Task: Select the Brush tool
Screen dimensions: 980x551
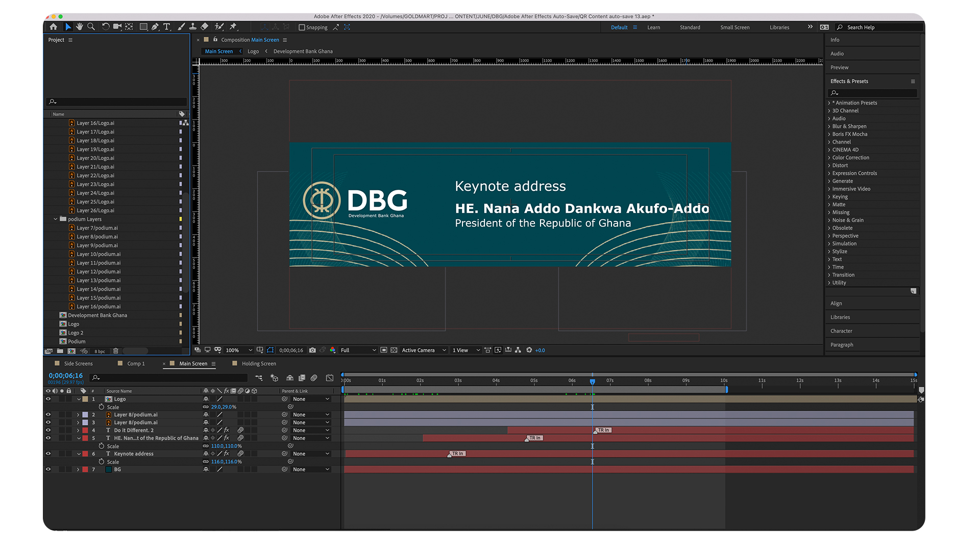Action: point(181,27)
